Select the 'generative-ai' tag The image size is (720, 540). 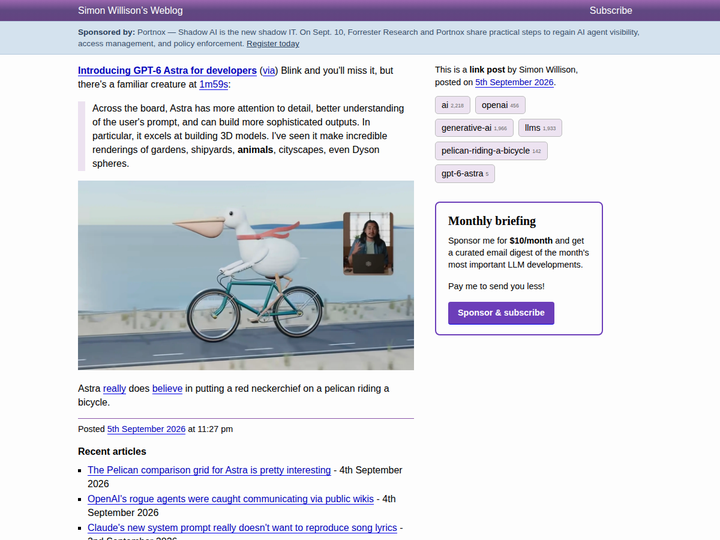[x=474, y=128]
